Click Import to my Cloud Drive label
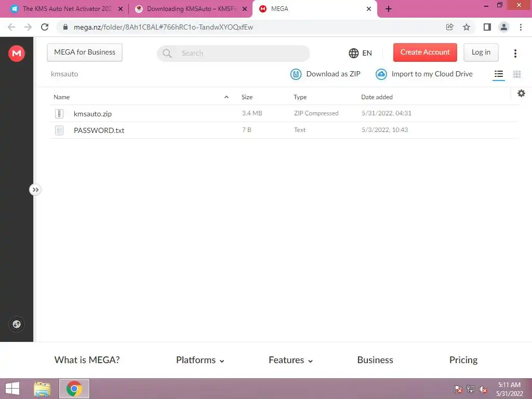The height and width of the screenshot is (399, 532). pyautogui.click(x=432, y=74)
